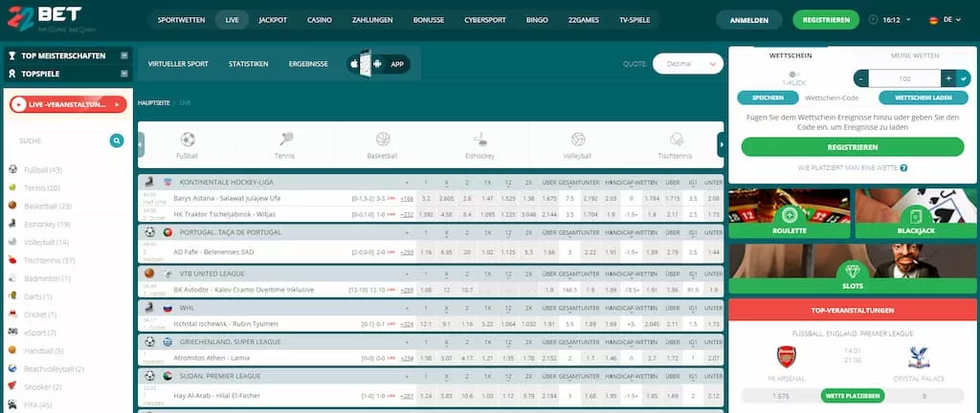Toggle the 1-Klick betting switch

click(794, 75)
